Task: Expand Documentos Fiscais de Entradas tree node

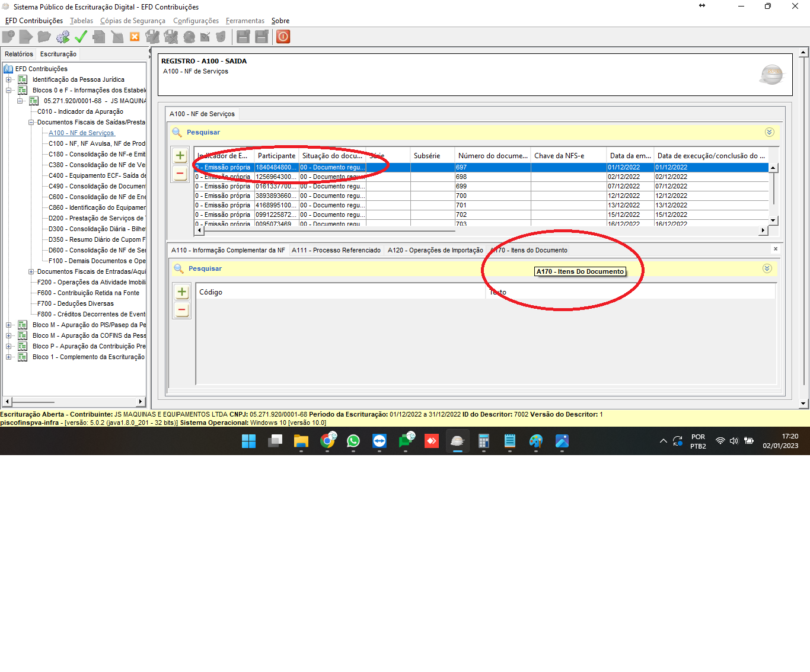Action: (31, 272)
